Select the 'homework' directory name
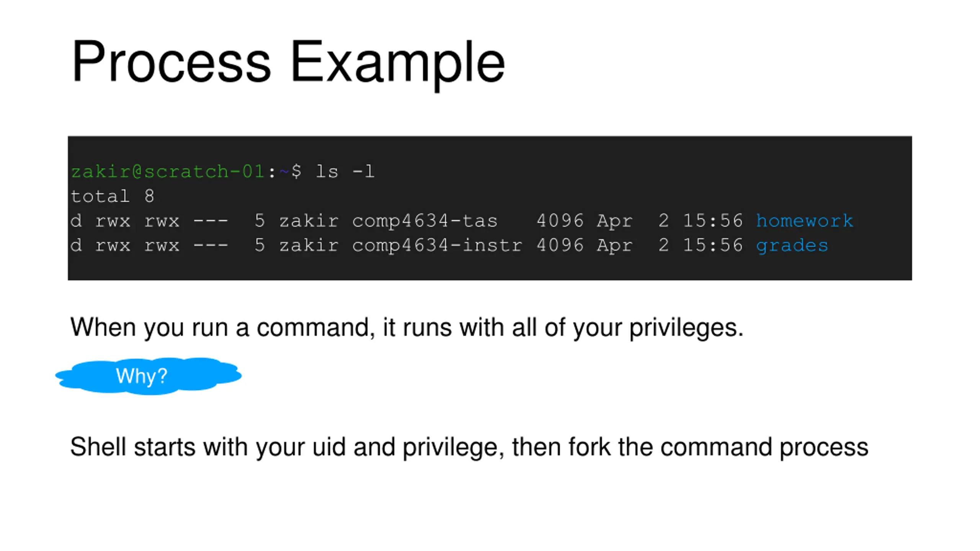The image size is (980, 551). (x=804, y=221)
